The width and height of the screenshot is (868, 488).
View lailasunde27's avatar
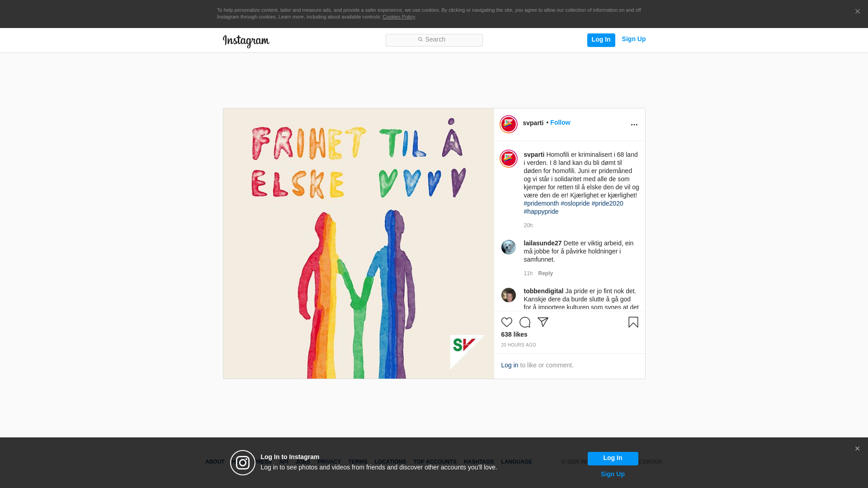508,247
